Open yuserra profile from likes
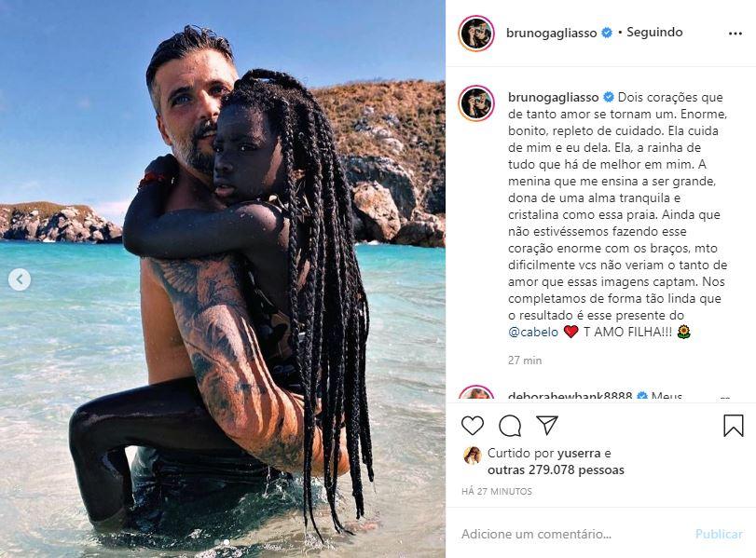Image resolution: width=756 pixels, height=558 pixels. pos(579,454)
